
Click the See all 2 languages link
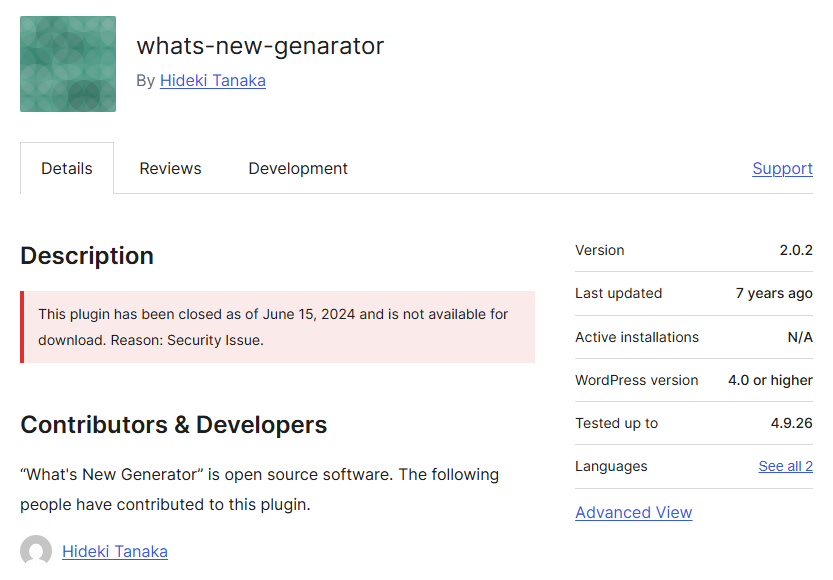(786, 466)
